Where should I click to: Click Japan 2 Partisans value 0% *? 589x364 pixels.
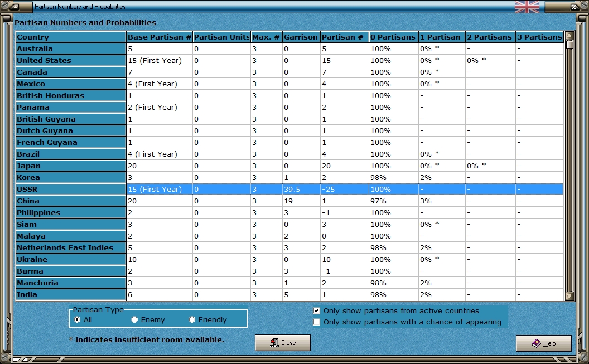click(476, 166)
